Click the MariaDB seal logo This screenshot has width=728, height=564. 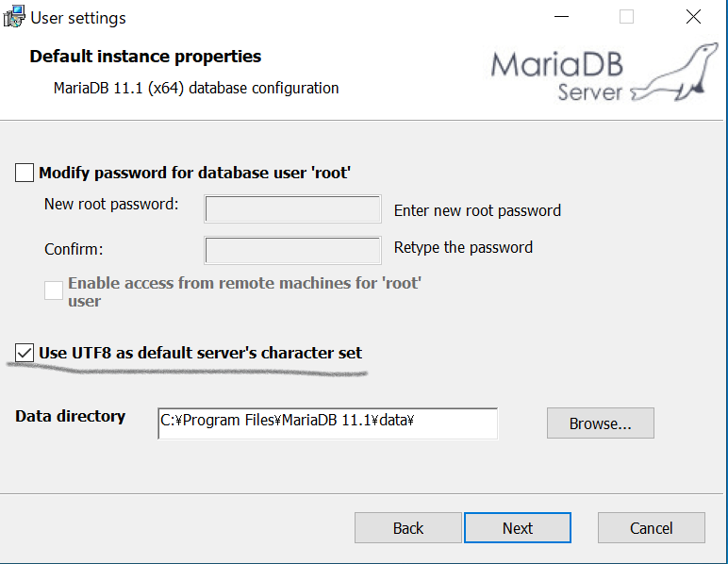670,74
